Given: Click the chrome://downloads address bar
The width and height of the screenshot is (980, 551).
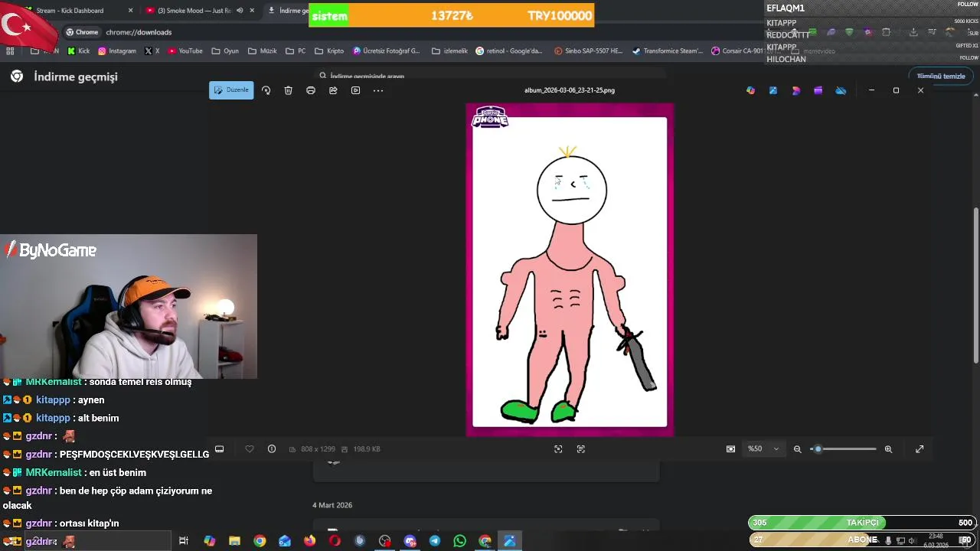Looking at the screenshot, I should point(139,32).
